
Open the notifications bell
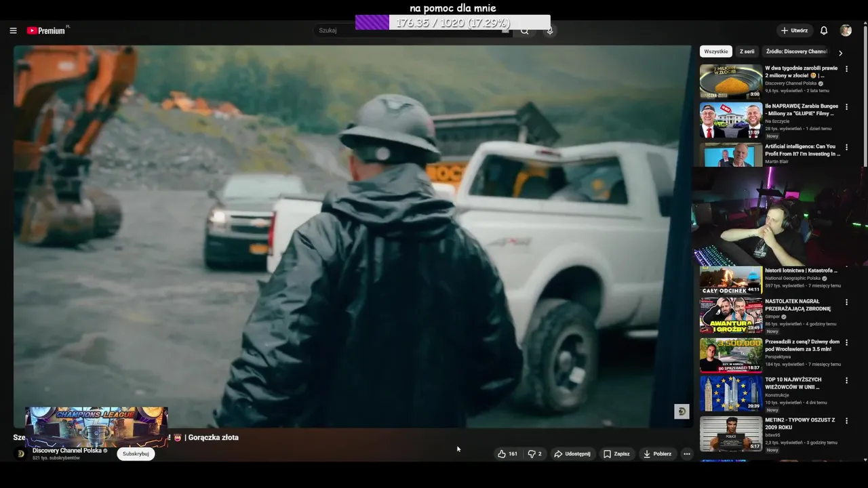[x=824, y=30]
